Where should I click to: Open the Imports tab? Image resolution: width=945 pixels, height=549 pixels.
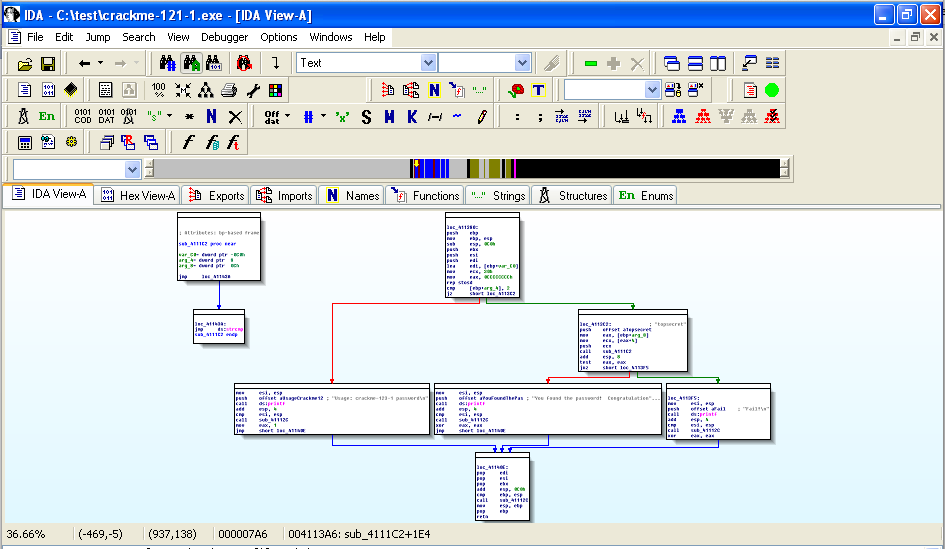pos(285,195)
